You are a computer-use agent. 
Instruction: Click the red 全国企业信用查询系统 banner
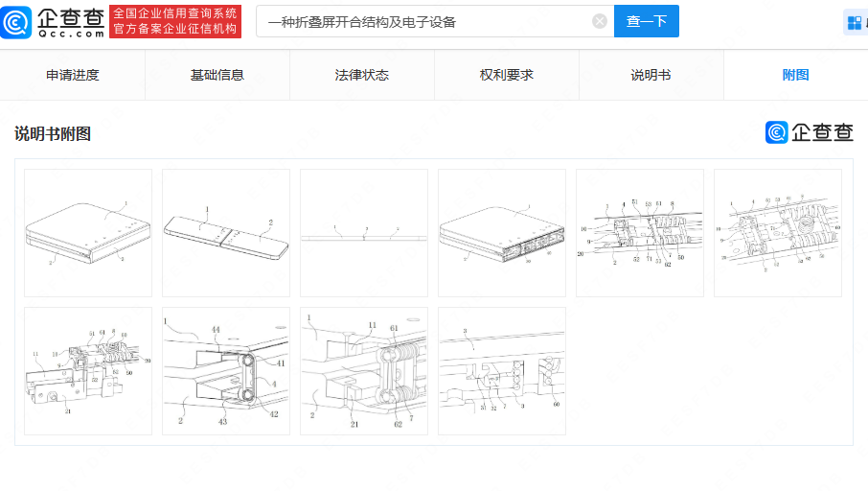(x=175, y=22)
